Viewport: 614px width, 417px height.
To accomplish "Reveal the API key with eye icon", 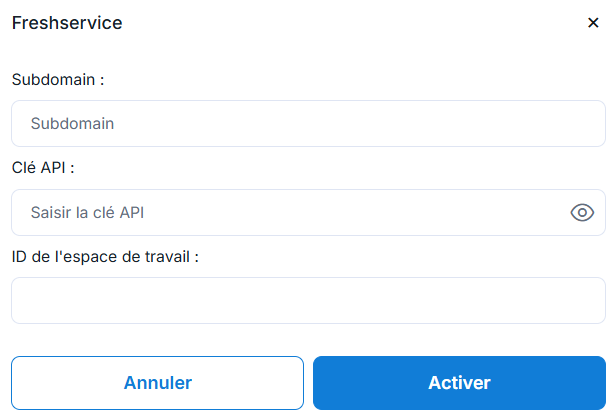I will (582, 212).
